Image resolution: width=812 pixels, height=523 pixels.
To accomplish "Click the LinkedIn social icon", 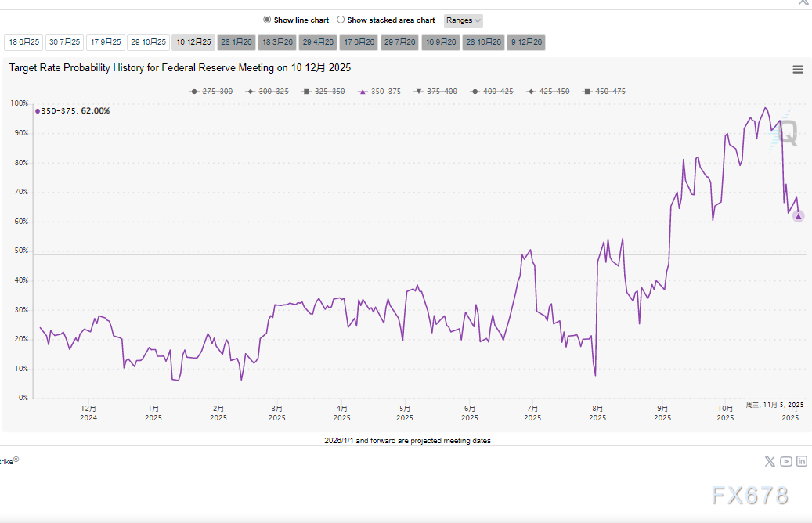I will click(x=802, y=461).
